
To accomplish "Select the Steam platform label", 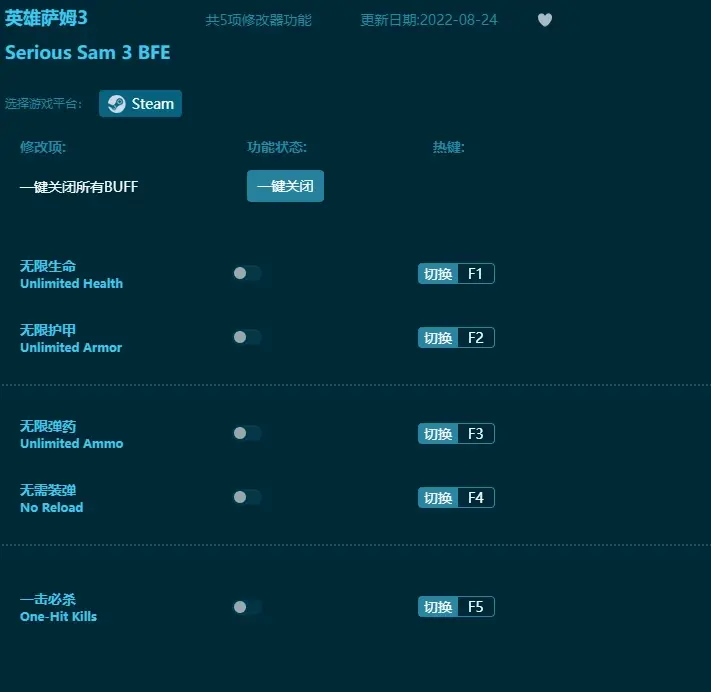I will (x=152, y=104).
